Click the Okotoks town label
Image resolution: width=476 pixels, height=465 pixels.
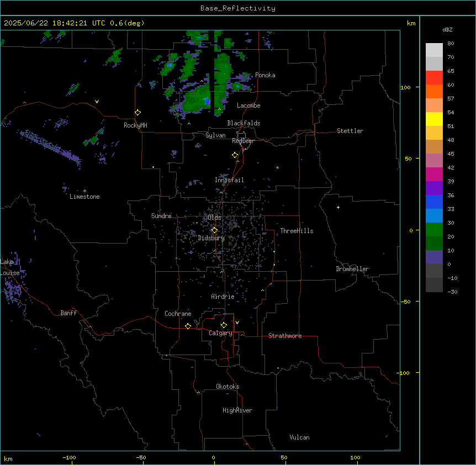[x=228, y=387]
